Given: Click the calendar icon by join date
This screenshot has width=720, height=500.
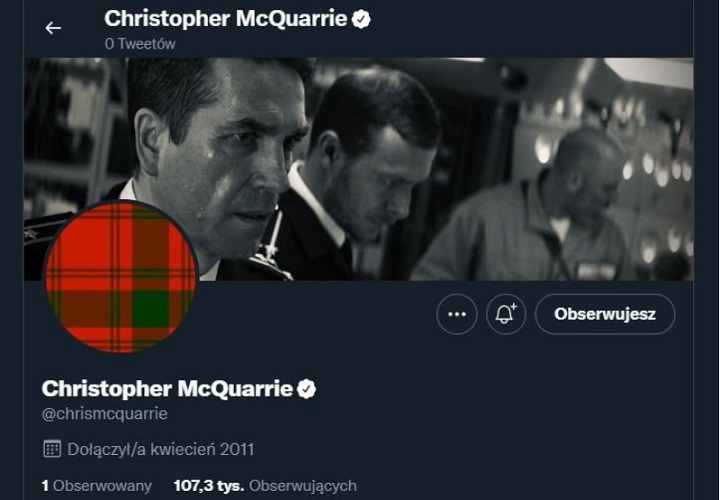Looking at the screenshot, I should (x=52, y=449).
